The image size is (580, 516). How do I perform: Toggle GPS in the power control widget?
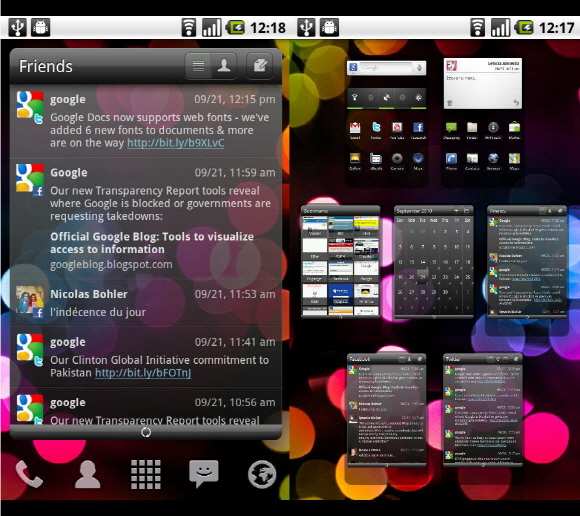coord(386,98)
